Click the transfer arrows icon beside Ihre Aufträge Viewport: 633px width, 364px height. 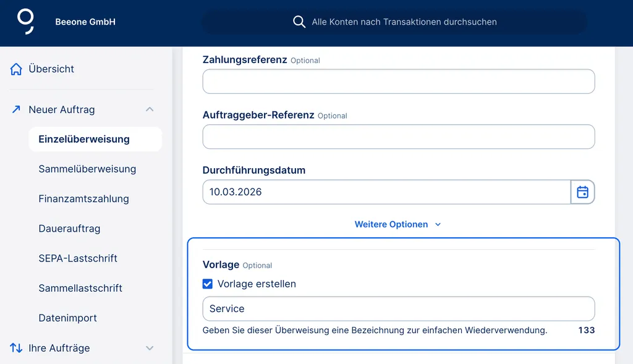pos(15,348)
